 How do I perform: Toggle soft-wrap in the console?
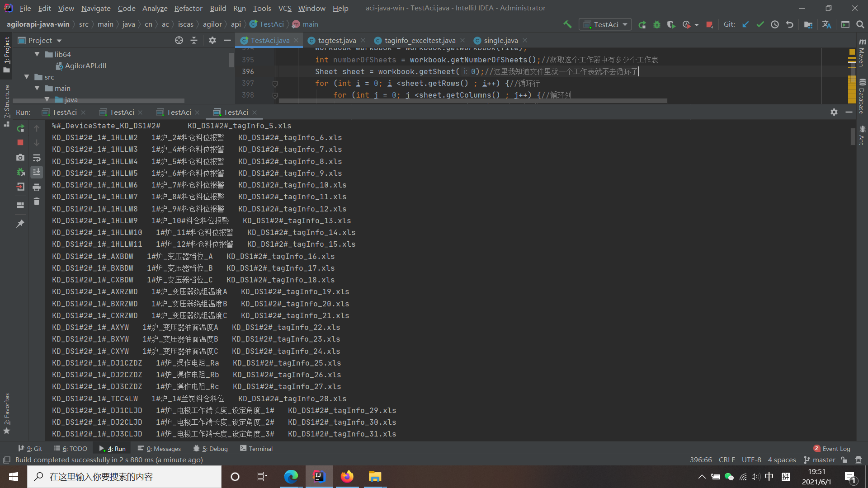(x=37, y=158)
